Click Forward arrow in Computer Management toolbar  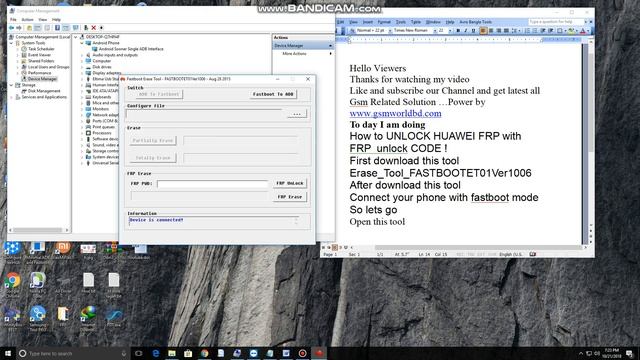[x=19, y=28]
